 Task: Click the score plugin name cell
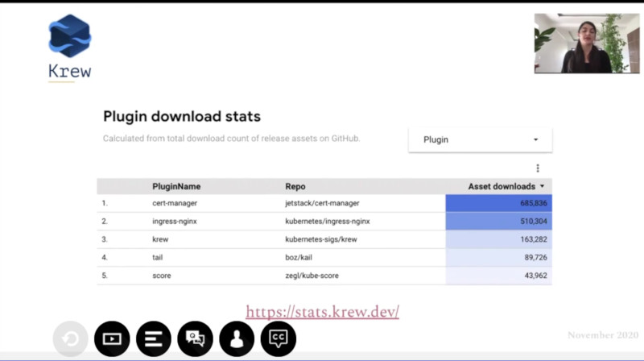(162, 276)
